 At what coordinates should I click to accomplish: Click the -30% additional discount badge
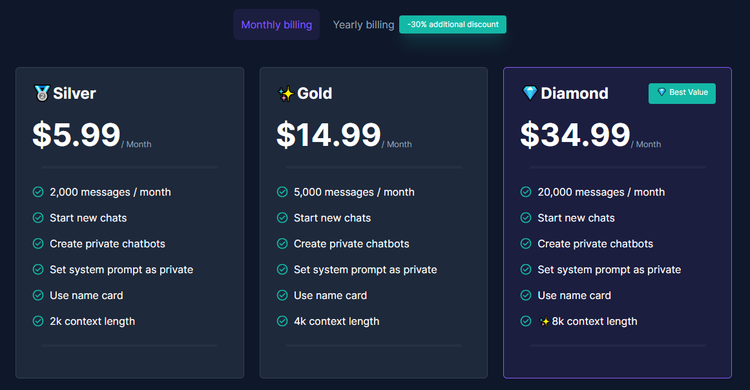coord(452,24)
